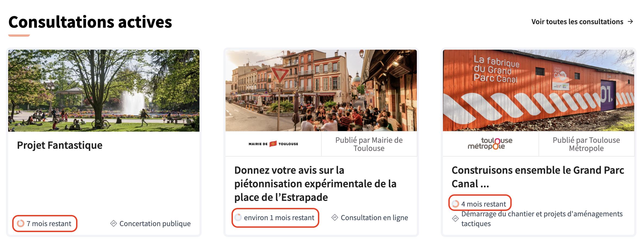Click the progress circle beside environ 1 mois restant
The width and height of the screenshot is (644, 247).
[238, 217]
